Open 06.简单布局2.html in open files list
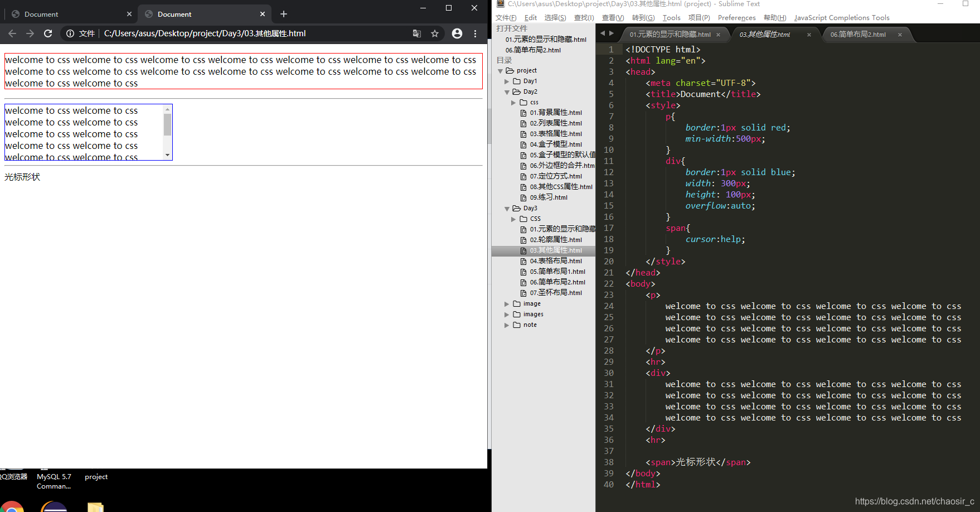Screen dimensions: 980x512 (x=533, y=50)
